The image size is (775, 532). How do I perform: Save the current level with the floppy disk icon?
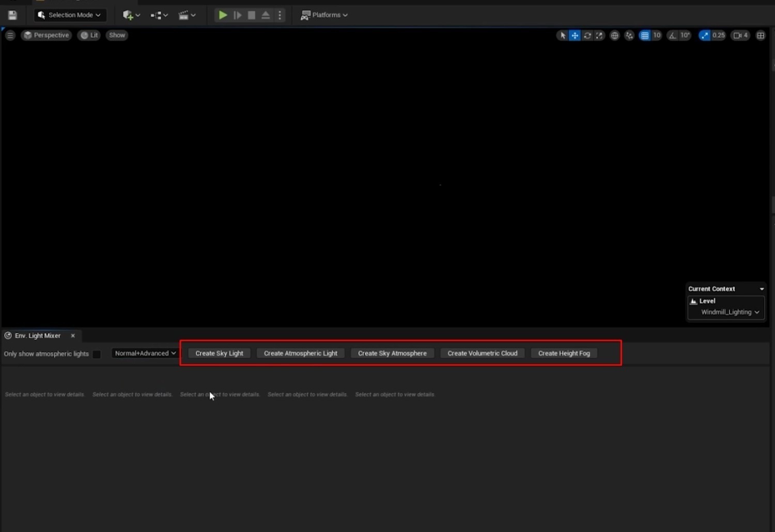click(x=12, y=15)
